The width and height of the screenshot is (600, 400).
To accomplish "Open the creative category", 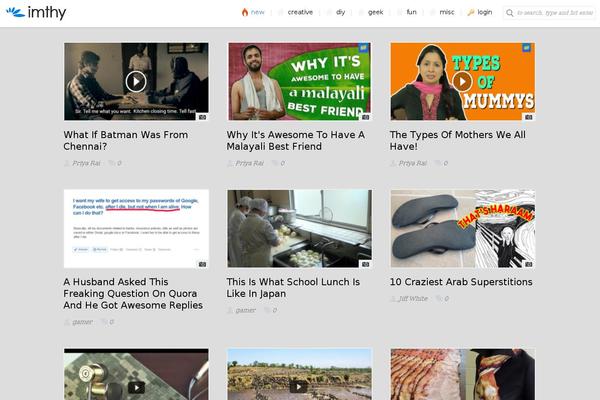I will point(300,12).
